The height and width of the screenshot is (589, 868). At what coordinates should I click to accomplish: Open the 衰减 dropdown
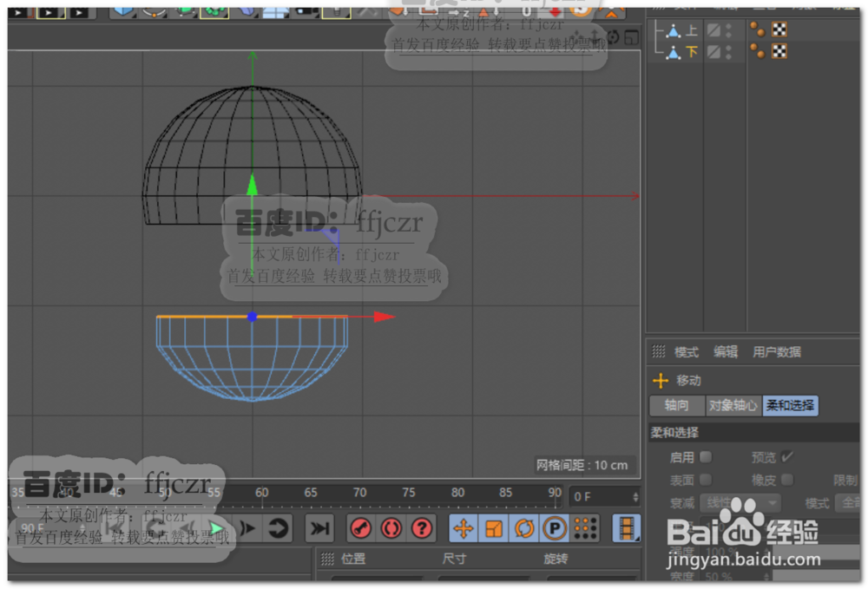point(740,503)
